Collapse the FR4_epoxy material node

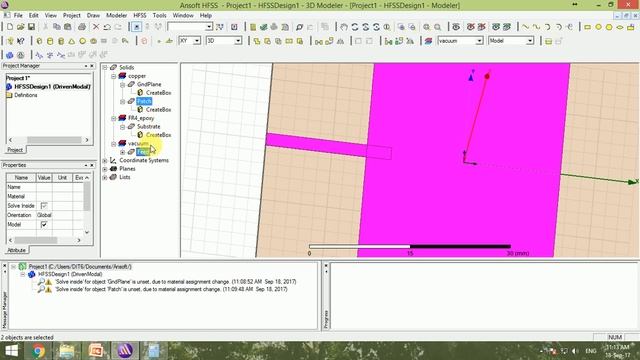click(x=114, y=118)
